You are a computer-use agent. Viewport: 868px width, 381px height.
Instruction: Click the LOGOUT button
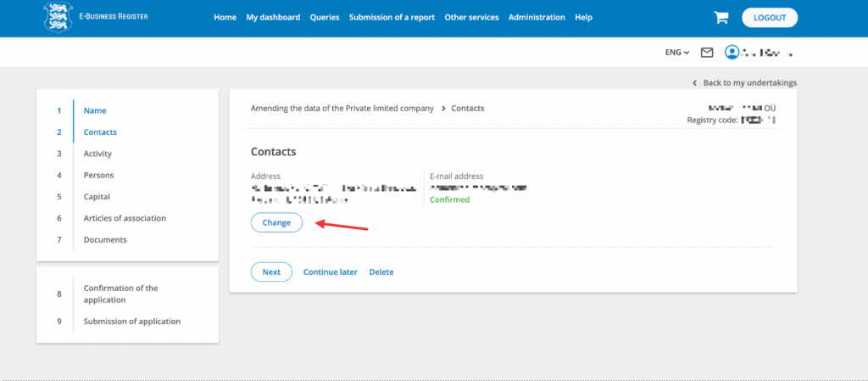point(769,17)
